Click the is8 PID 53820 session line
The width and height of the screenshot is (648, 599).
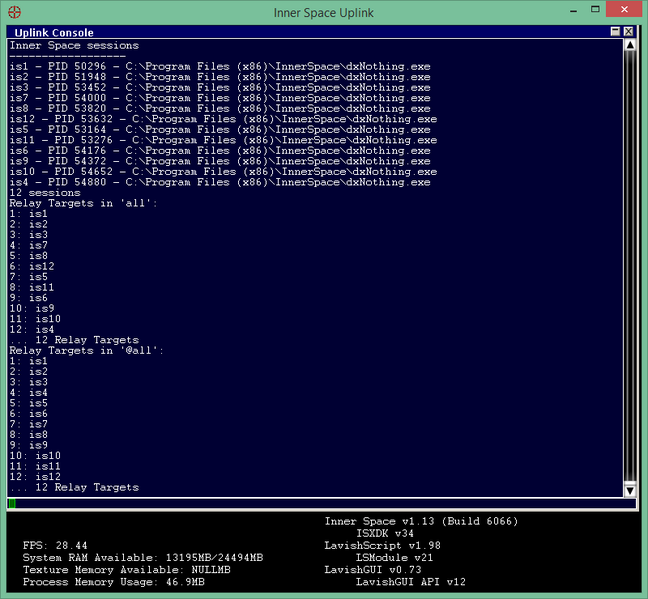(220, 109)
